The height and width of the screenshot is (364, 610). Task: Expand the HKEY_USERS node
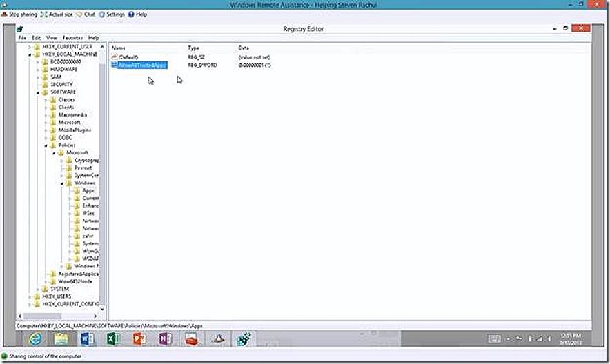tap(30, 297)
